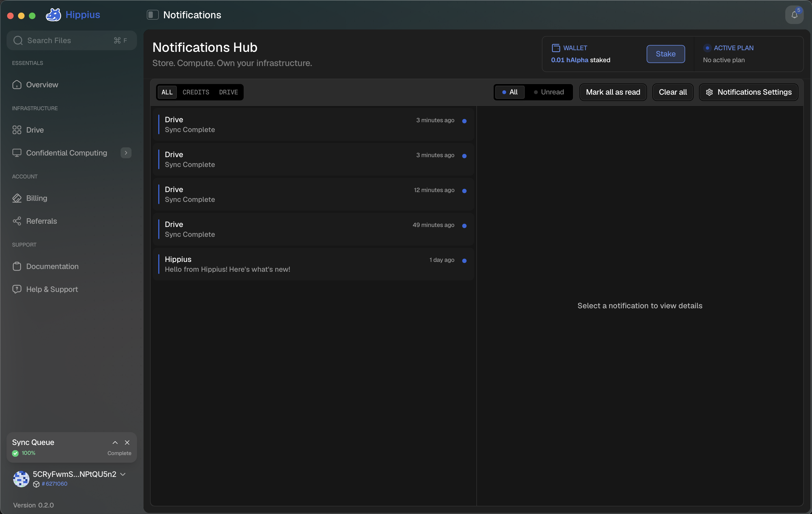Click the 1 day ago timestamp
This screenshot has width=812, height=514.
pos(442,260)
